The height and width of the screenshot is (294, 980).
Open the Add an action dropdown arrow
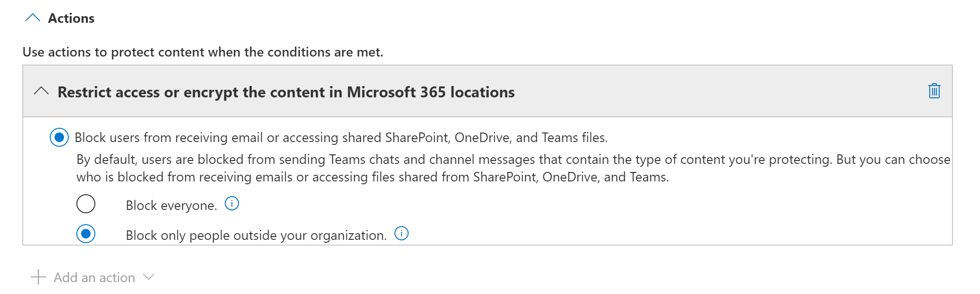[x=148, y=277]
